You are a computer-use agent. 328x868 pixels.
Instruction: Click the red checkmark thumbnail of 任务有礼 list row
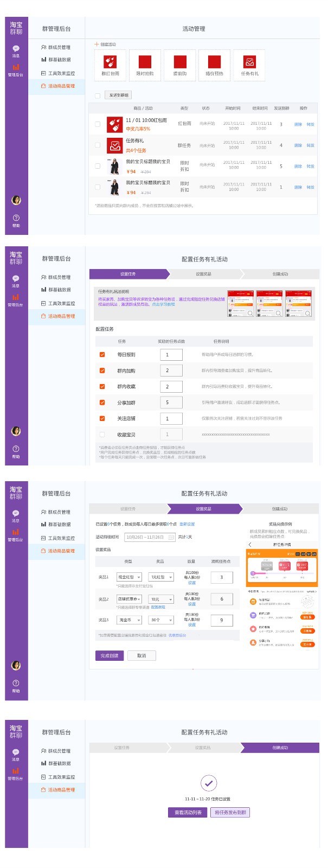[114, 145]
